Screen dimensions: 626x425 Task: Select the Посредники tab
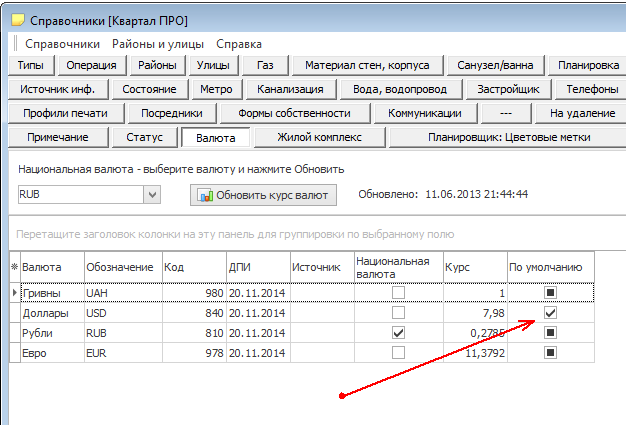point(165,113)
